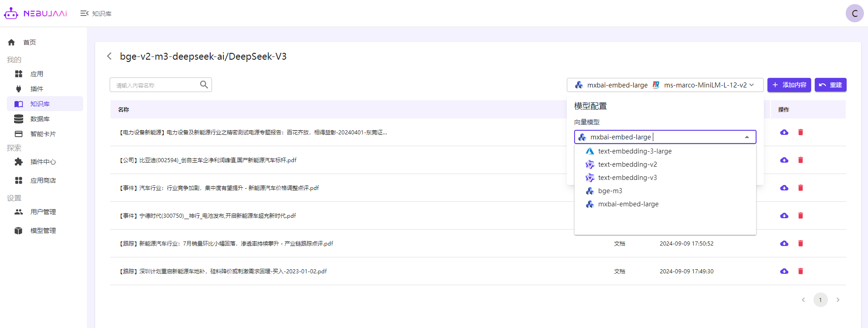The image size is (868, 328).
Task: Open the user avatar C
Action: 854,13
